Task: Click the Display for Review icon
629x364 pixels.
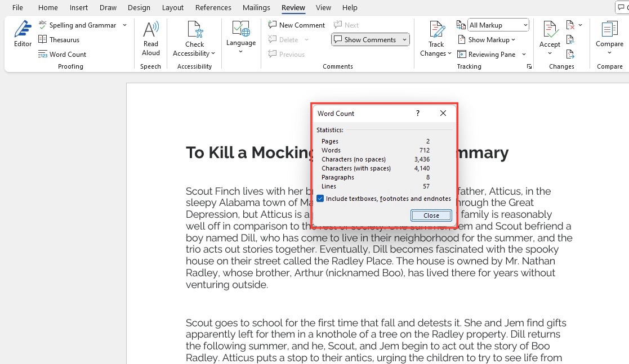Action: [x=461, y=25]
